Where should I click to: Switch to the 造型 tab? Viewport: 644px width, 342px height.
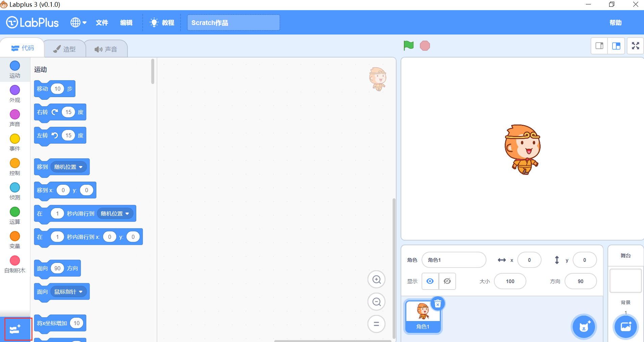tap(64, 49)
